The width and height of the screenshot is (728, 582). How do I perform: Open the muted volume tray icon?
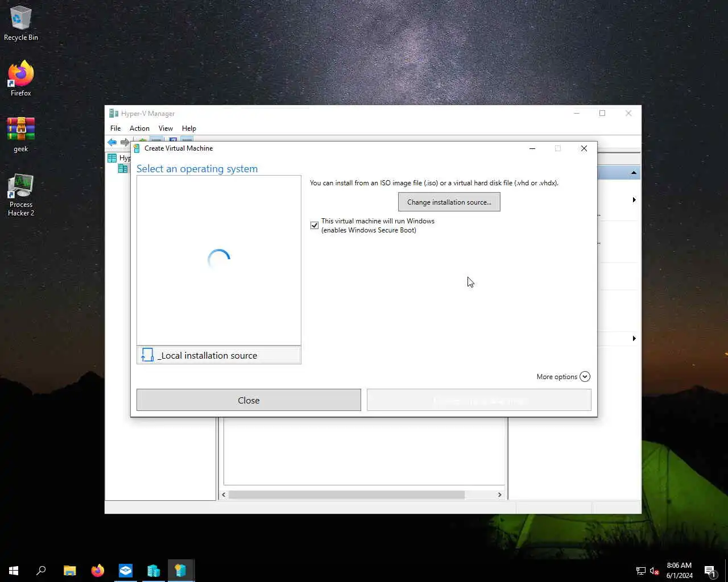[654, 571]
